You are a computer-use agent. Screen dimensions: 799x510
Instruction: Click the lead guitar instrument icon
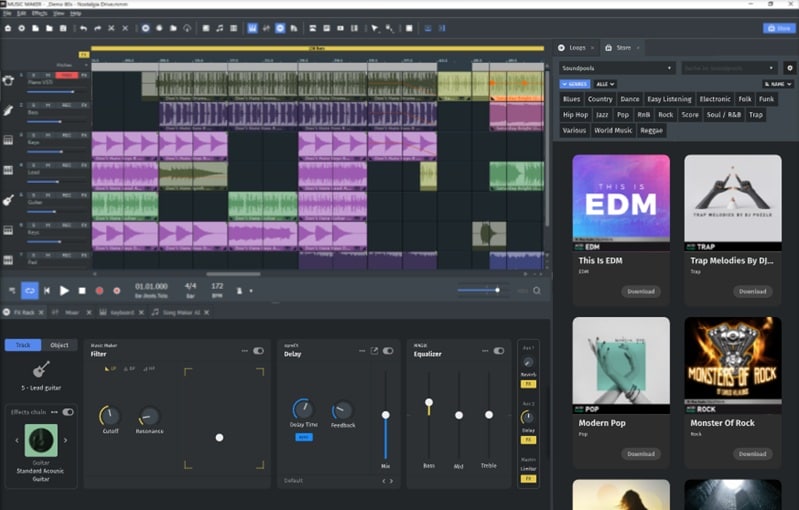pos(41,370)
